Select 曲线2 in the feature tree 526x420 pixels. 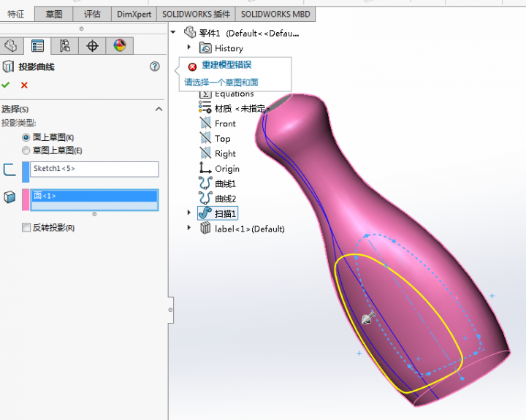pos(225,199)
